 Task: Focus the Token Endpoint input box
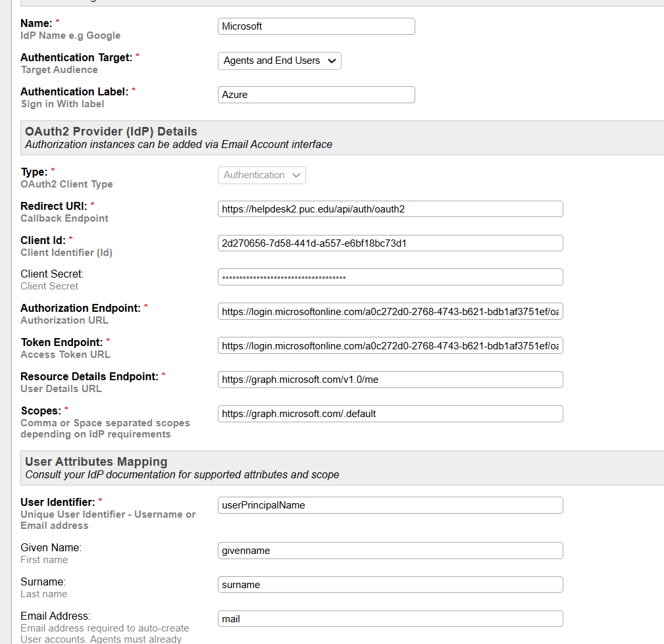pos(390,346)
